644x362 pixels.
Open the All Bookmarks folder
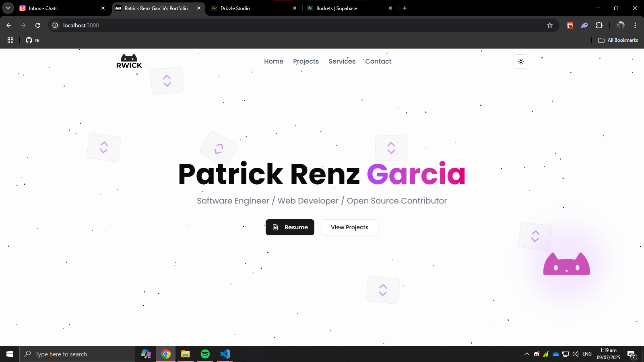(618, 40)
